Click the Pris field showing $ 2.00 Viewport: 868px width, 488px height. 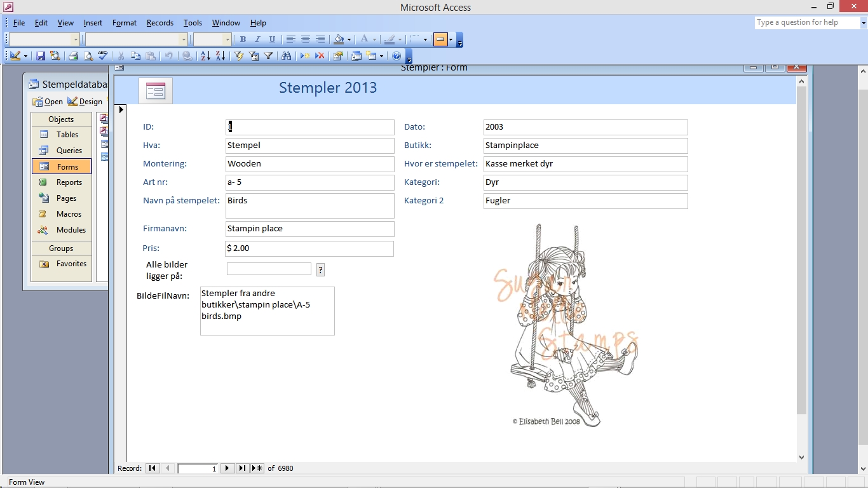[x=309, y=248]
